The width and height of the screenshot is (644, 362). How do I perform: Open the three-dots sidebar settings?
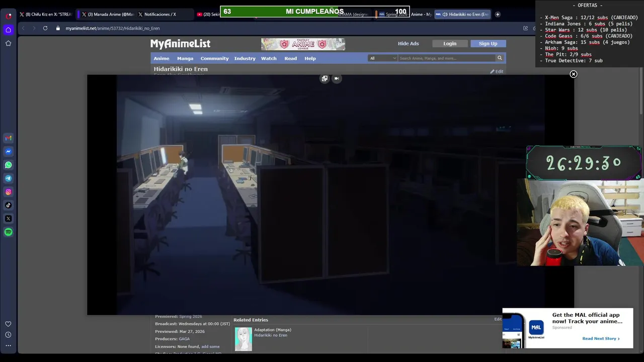click(x=9, y=346)
